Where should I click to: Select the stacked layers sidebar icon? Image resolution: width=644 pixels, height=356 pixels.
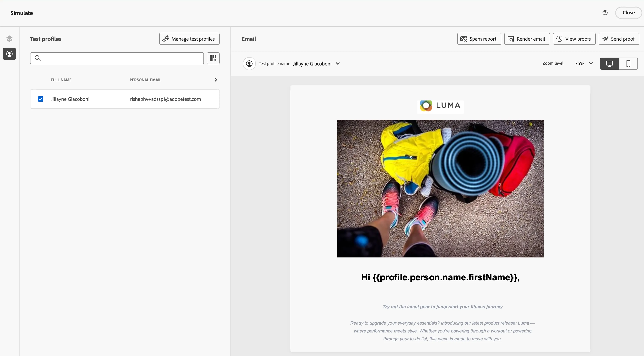pos(9,39)
